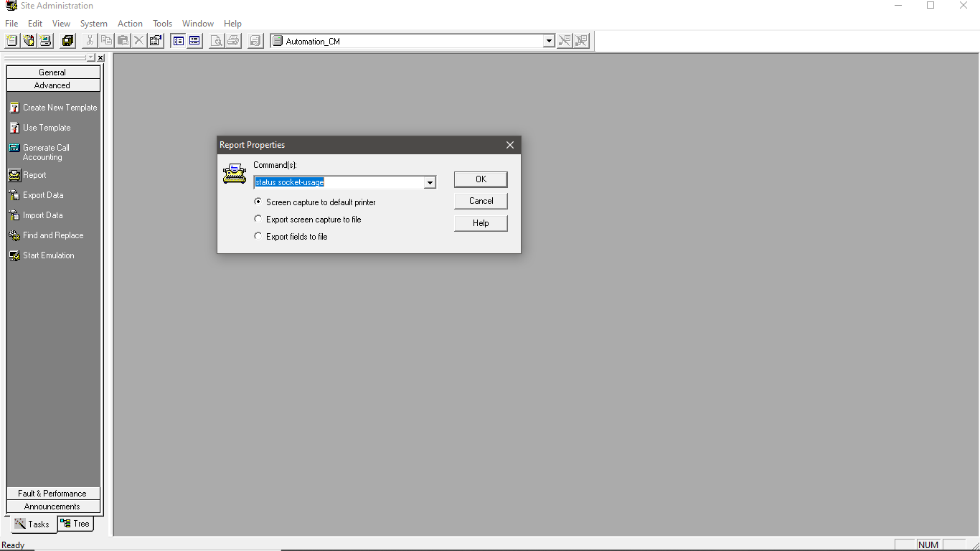Select Screen capture to default printer
980x551 pixels.
tap(315, 202)
